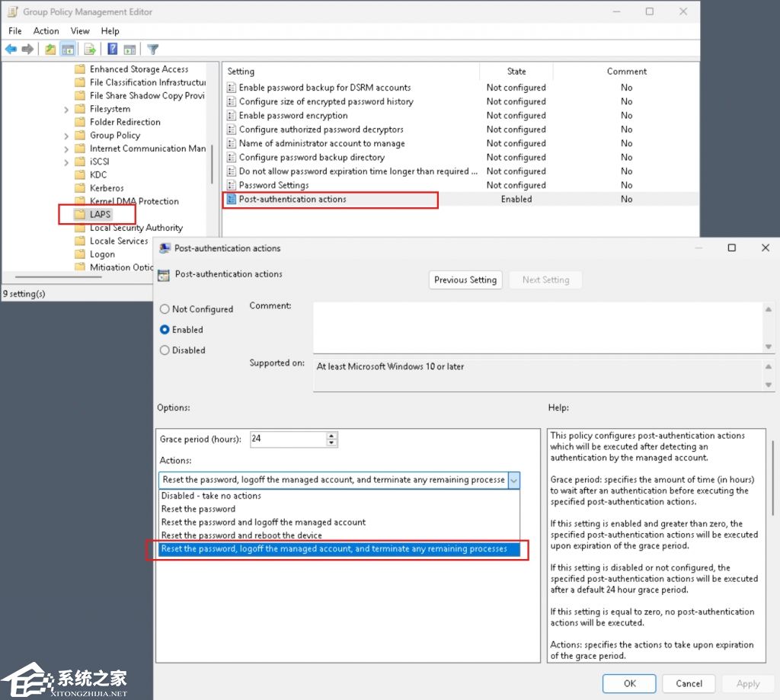Choose 'Reset the password and reboot the device'
The height and width of the screenshot is (700, 780).
coord(241,535)
